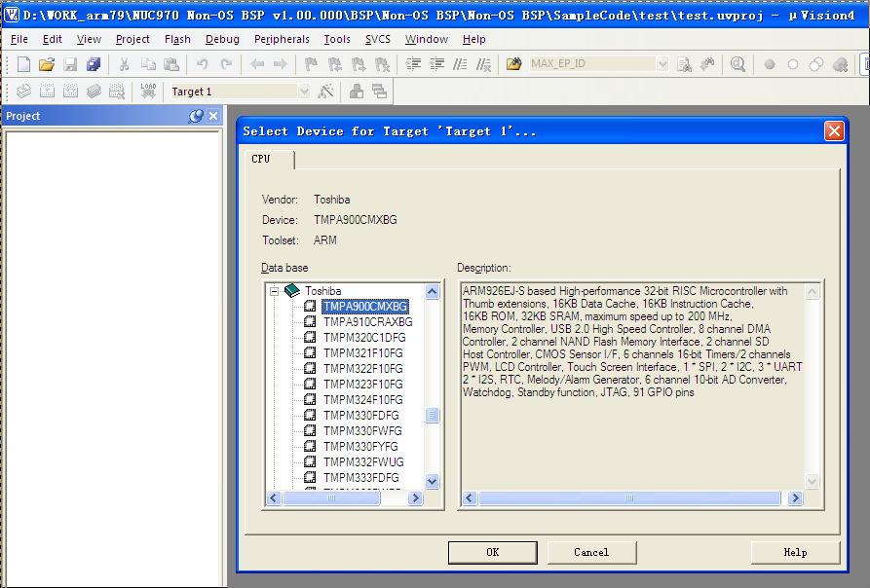The image size is (870, 588).
Task: Click the Undo arrow icon
Action: click(202, 65)
